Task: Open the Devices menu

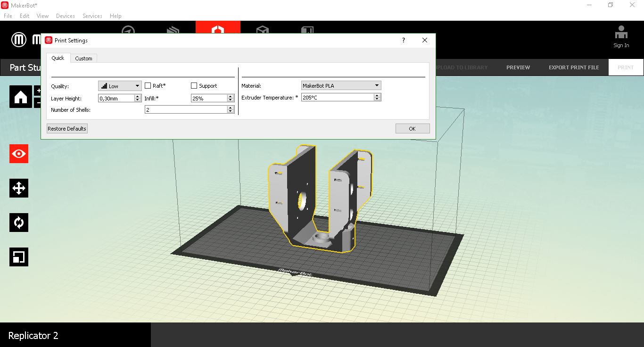Action: click(x=66, y=16)
